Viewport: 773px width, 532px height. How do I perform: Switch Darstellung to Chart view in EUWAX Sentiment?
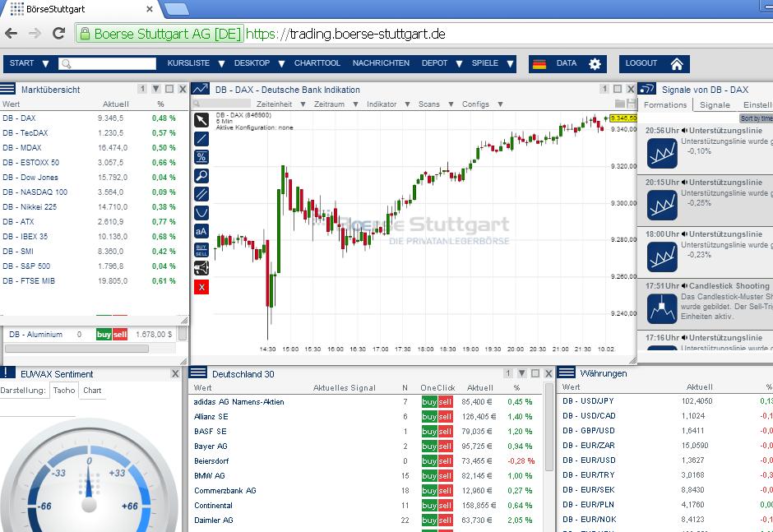tap(92, 391)
